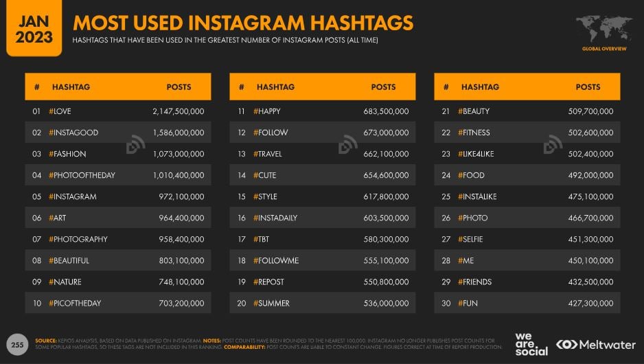The height and width of the screenshot is (364, 644).
Task: Click the # column header in third table
Action: coord(446,87)
